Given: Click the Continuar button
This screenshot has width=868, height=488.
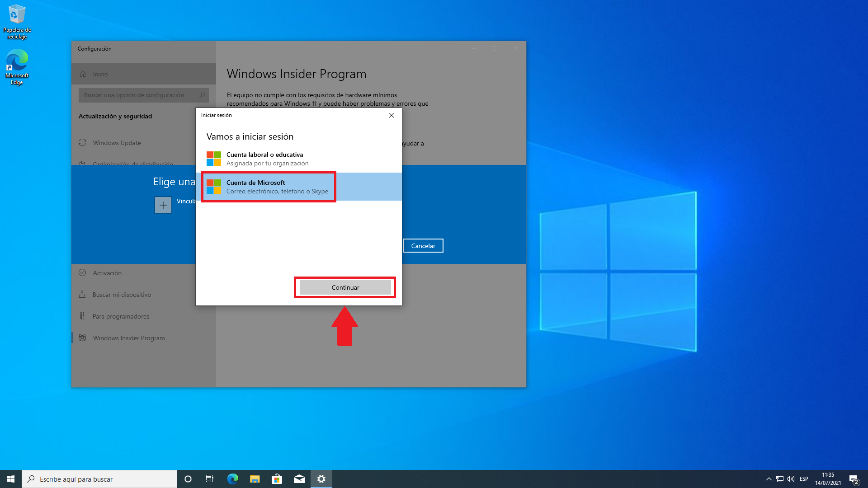Looking at the screenshot, I should tap(345, 287).
